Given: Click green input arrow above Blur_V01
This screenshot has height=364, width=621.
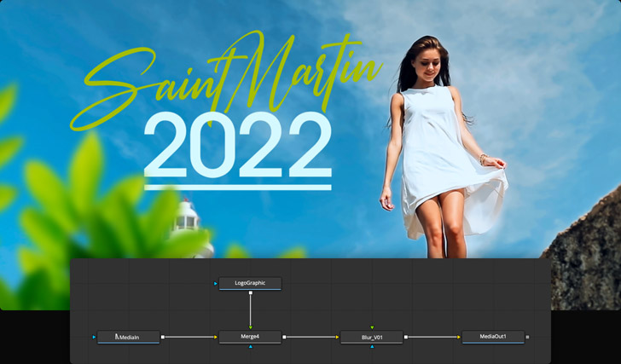Looking at the screenshot, I should click(x=372, y=326).
